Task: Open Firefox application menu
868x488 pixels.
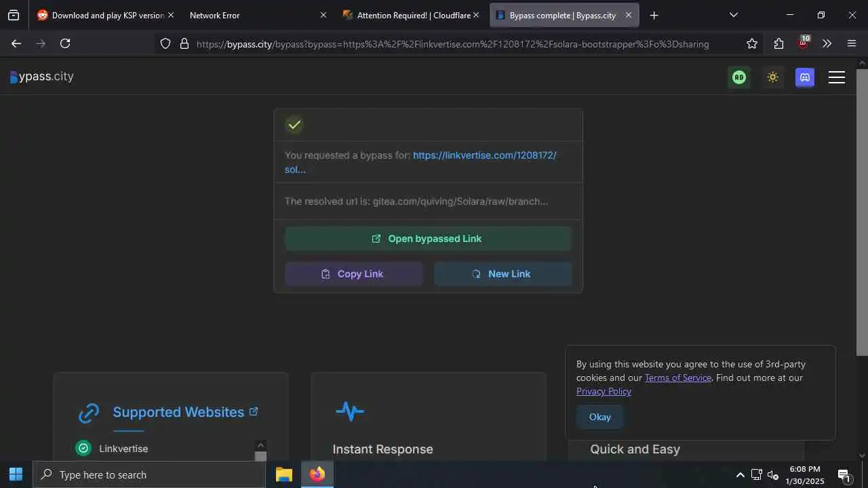Action: click(852, 43)
